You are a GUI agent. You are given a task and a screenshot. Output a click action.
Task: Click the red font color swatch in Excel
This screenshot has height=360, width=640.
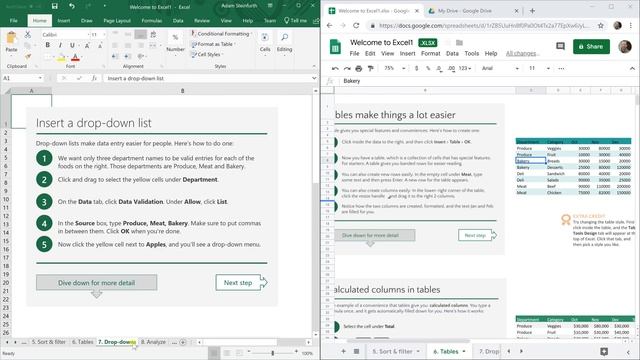click(75, 57)
